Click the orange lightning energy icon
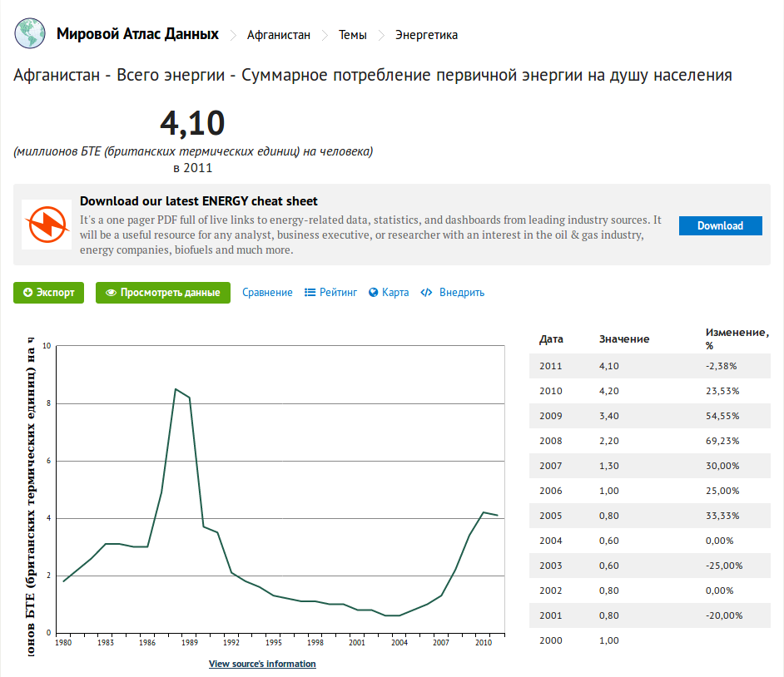This screenshot has height=677, width=784. [x=47, y=225]
